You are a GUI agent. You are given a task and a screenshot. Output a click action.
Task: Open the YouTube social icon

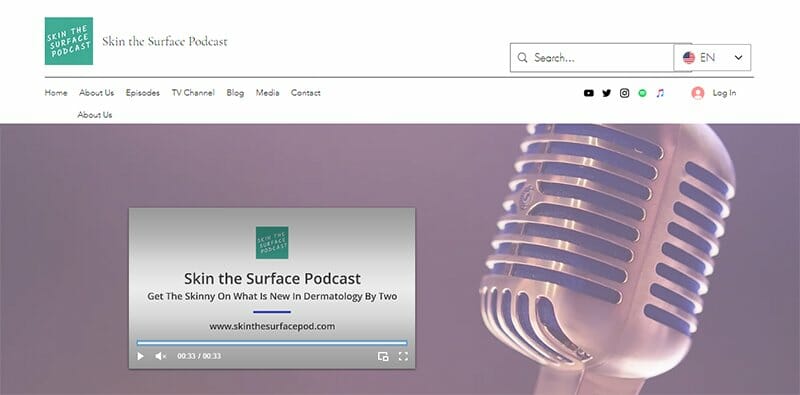coord(589,93)
